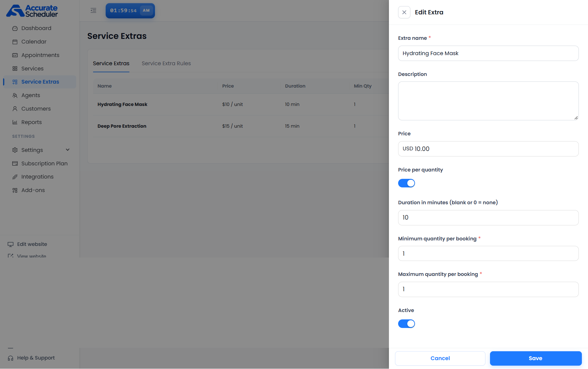Click the Save button
This screenshot has width=588, height=369.
(x=536, y=358)
